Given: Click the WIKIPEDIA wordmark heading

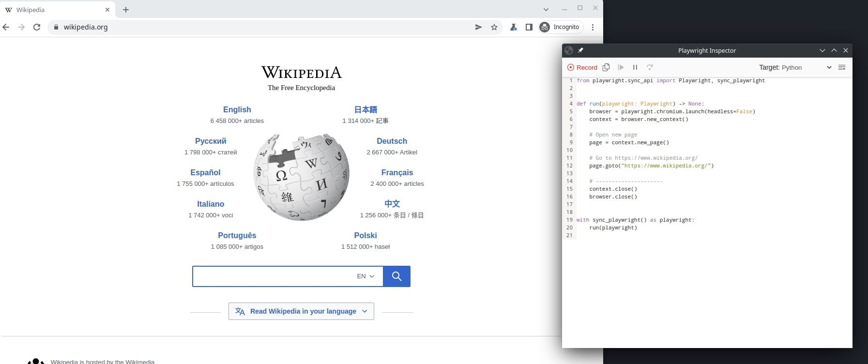Looking at the screenshot, I should (x=302, y=73).
